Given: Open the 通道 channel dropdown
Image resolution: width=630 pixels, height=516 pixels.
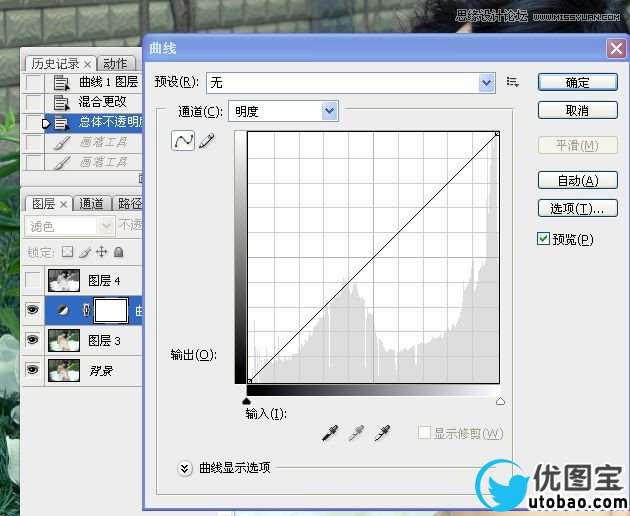Looking at the screenshot, I should pos(330,111).
